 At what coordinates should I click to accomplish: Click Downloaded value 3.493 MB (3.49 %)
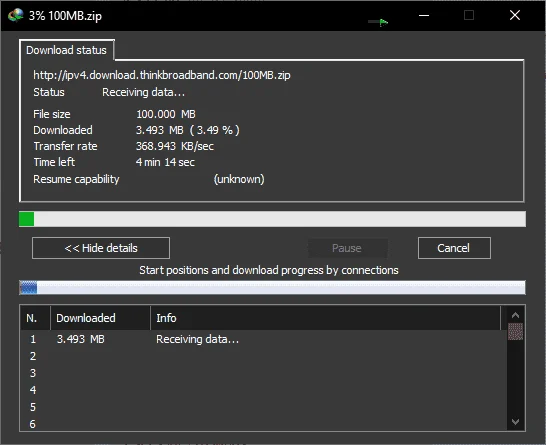tap(188, 130)
